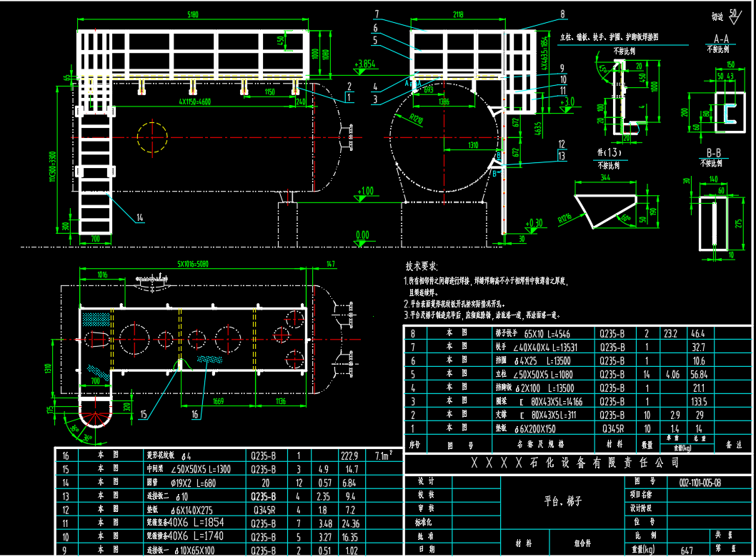Click the 2118 width dimension on side view
This screenshot has width=756, height=557.
coord(458,14)
